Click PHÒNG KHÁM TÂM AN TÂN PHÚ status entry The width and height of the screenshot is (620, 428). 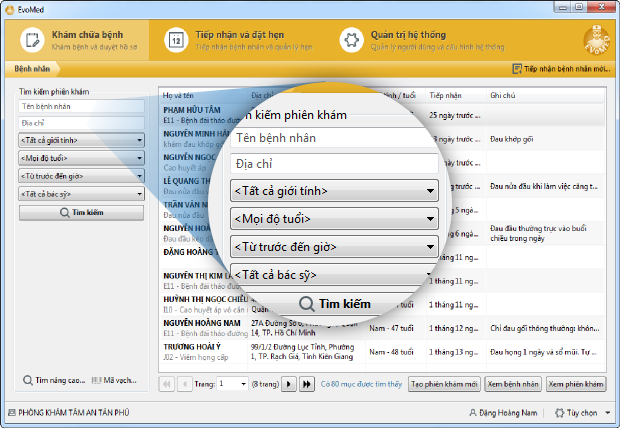(69, 413)
